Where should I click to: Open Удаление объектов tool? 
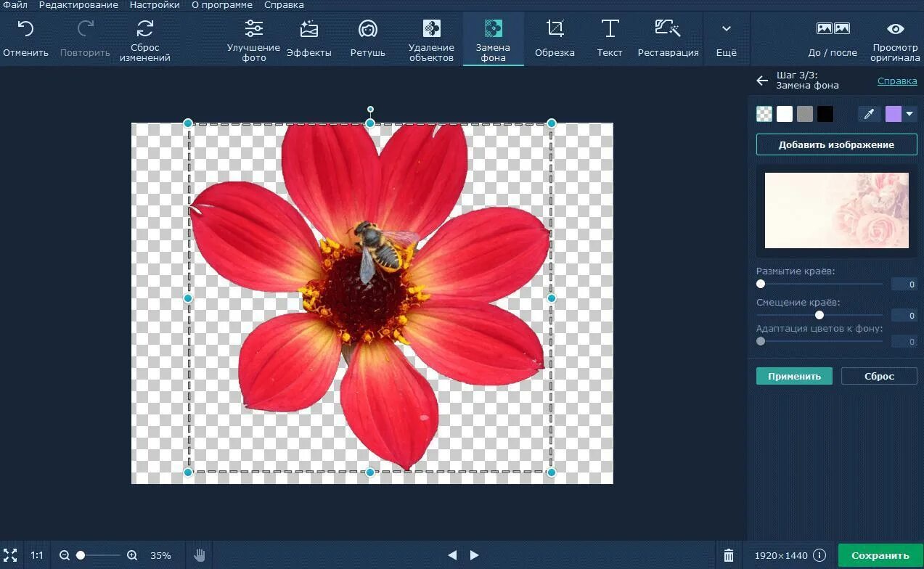coord(431,40)
